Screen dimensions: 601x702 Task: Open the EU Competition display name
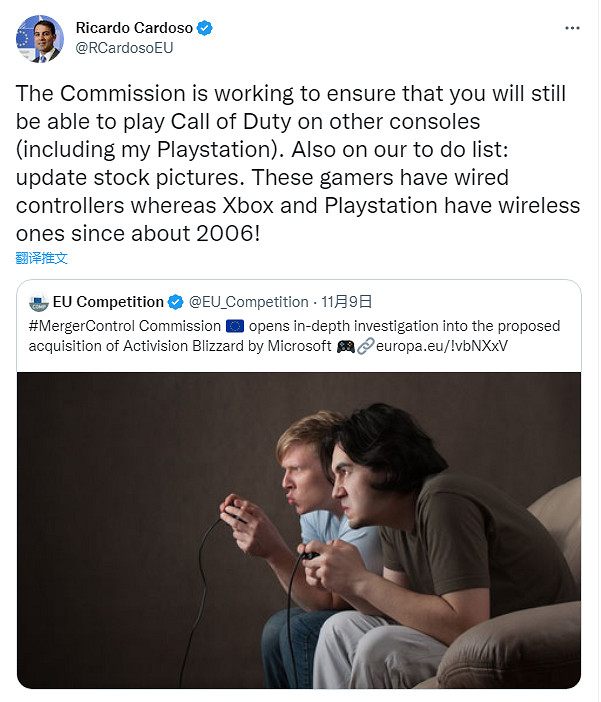(x=108, y=302)
